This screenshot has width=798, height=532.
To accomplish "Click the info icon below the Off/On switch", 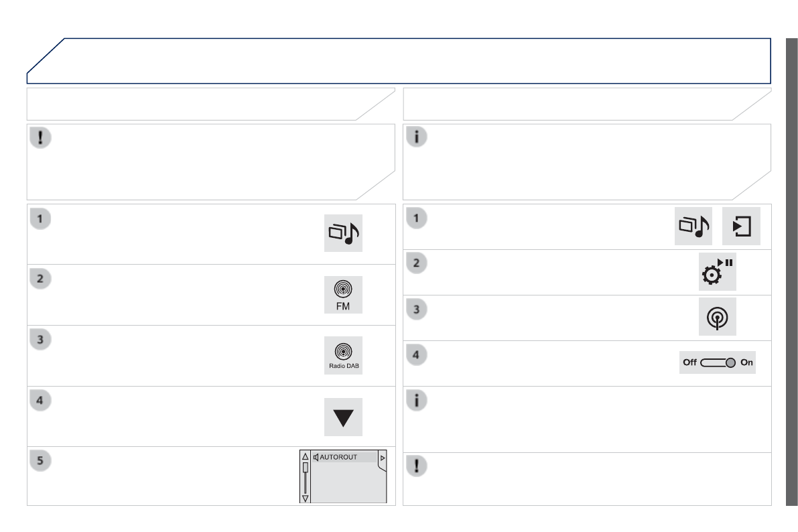I will (x=417, y=400).
